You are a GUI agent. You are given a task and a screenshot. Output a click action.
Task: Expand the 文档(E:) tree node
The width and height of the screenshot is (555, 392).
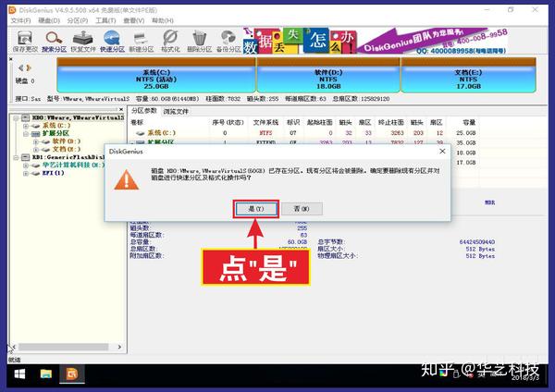(35, 149)
